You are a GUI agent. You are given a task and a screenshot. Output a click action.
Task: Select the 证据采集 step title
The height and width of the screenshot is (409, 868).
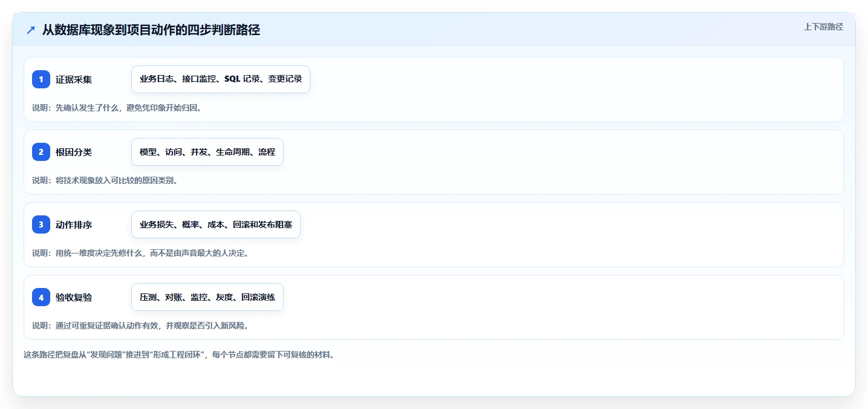(x=74, y=79)
